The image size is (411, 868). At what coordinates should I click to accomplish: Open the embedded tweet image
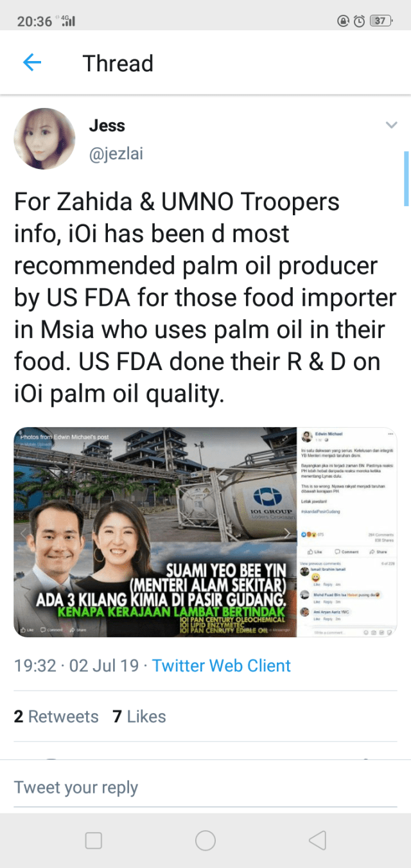pos(205,532)
